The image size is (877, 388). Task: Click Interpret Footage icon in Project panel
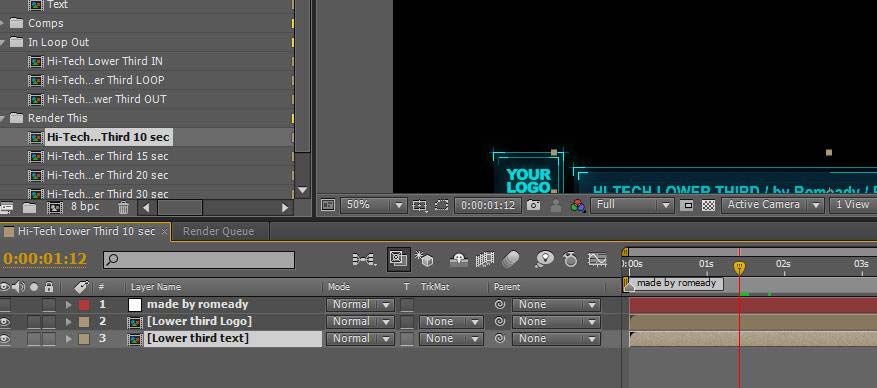7,208
